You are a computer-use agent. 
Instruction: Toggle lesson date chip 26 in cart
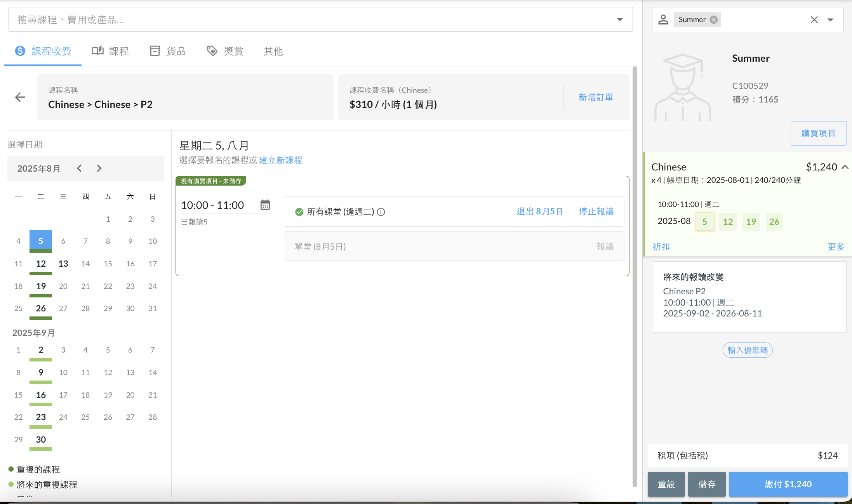pyautogui.click(x=774, y=222)
